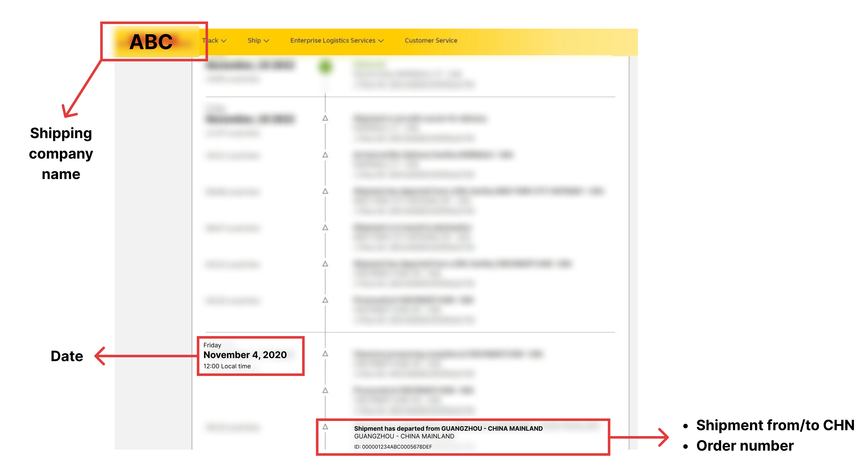The image size is (868, 466).
Task: Click the 'GUANGZHOU - CHINA MAINLAND' location subline
Action: [x=404, y=436]
